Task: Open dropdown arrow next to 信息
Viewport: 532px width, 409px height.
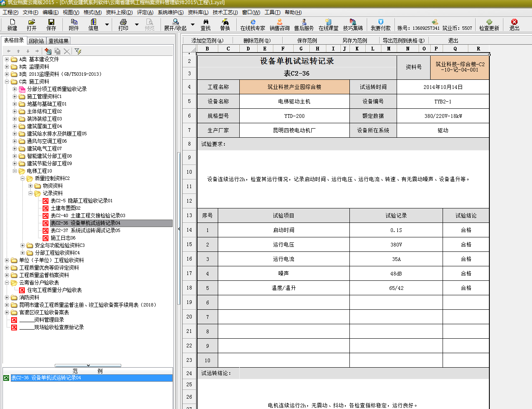Action: [107, 25]
